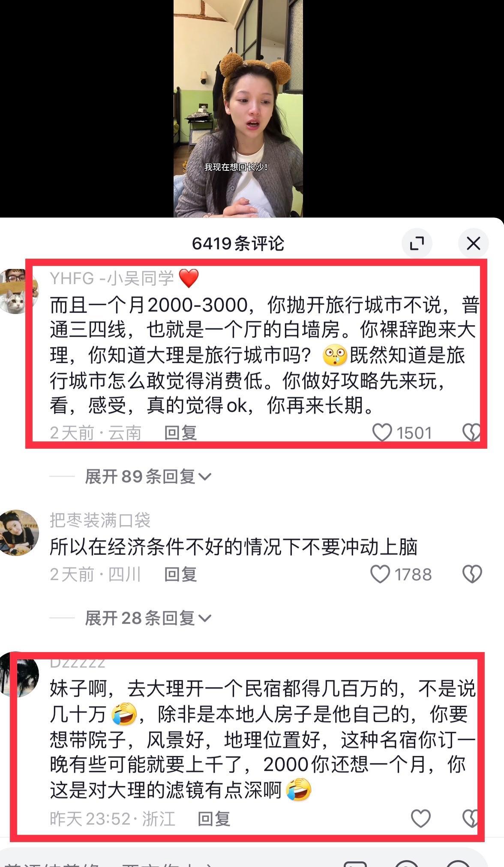Open 把枣装满口袋 user avatar

tap(17, 533)
